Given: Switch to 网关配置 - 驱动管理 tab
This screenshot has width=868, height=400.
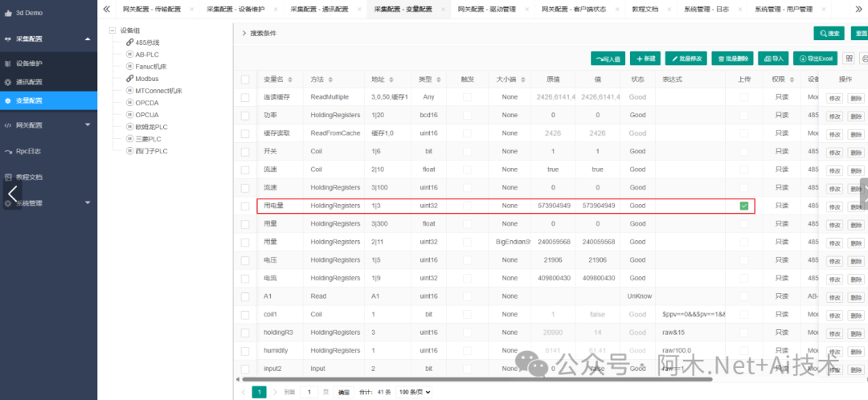Looking at the screenshot, I should pos(486,10).
